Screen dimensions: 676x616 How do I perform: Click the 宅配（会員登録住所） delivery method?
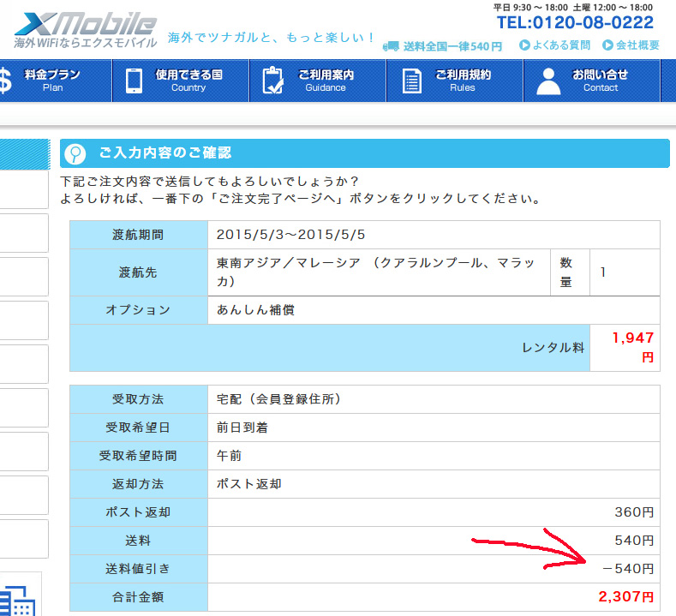(x=279, y=398)
